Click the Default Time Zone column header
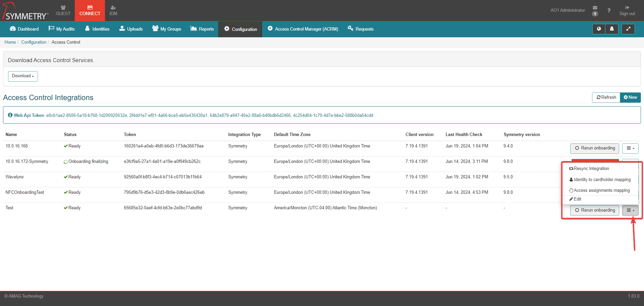 [292, 135]
